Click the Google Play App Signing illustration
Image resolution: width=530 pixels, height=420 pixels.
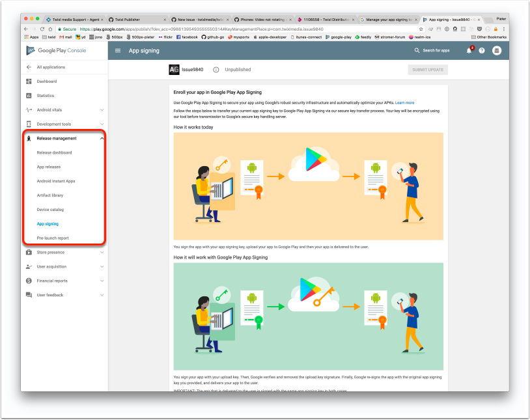[x=308, y=316]
